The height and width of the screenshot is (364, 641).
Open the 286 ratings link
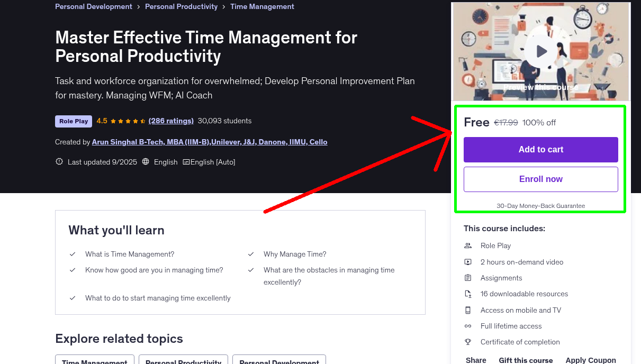tap(171, 121)
